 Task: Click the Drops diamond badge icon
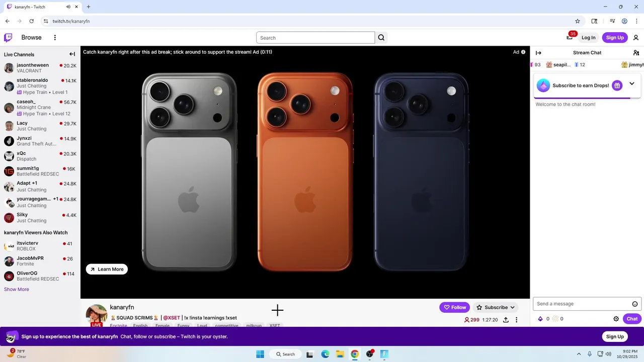tap(543, 85)
